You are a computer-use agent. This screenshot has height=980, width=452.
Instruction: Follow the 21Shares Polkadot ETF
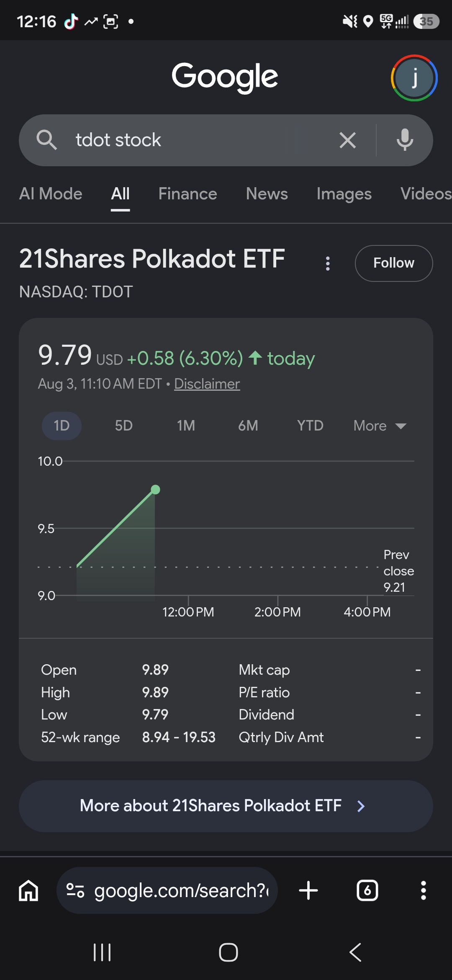394,263
